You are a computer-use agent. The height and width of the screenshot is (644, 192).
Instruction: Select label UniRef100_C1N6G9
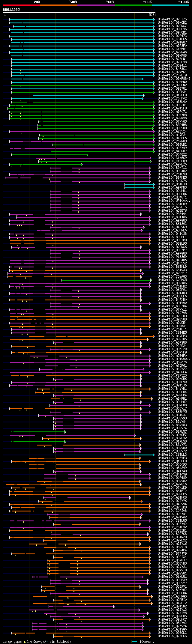click(x=172, y=158)
